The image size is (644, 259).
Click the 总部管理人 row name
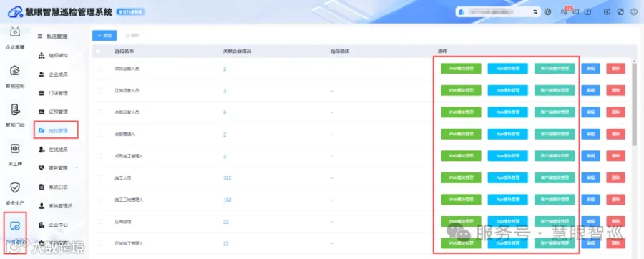coord(125,134)
